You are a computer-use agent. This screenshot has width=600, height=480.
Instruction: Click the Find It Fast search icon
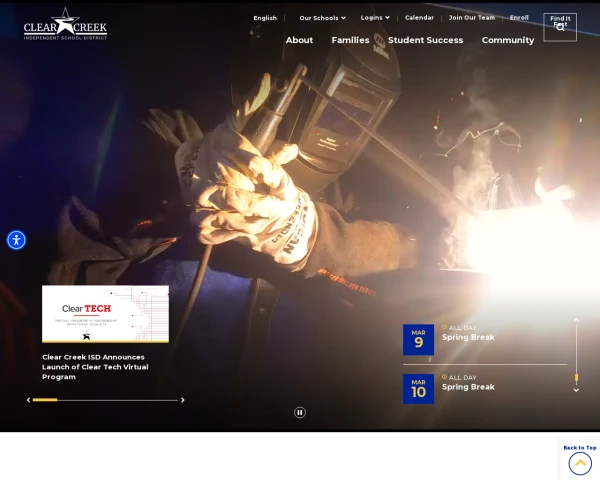click(x=560, y=27)
